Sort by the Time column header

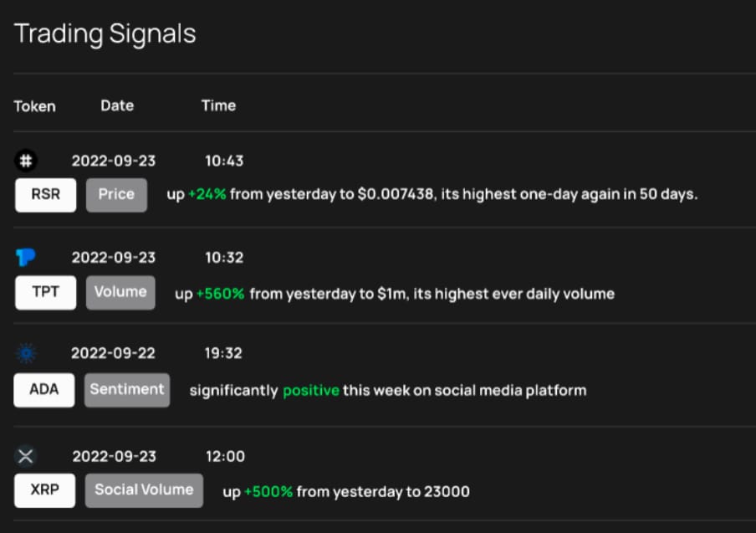pos(218,105)
